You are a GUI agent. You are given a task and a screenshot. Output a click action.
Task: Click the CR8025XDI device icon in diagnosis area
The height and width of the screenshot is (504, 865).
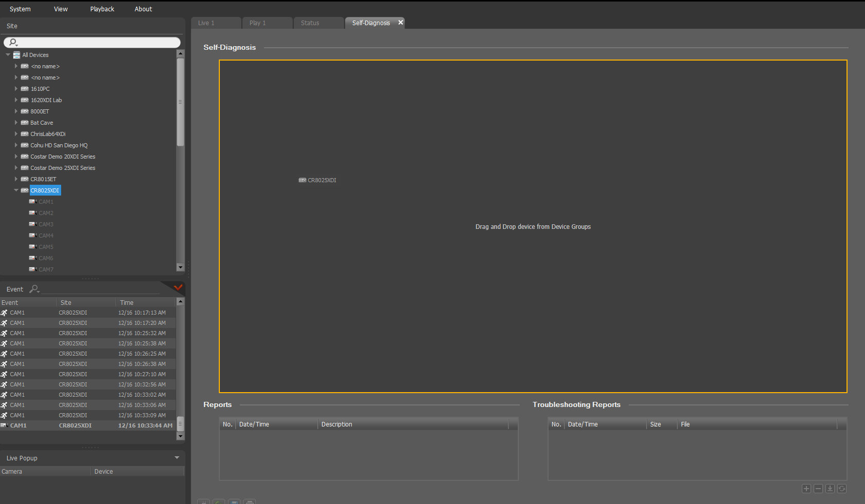tap(303, 180)
